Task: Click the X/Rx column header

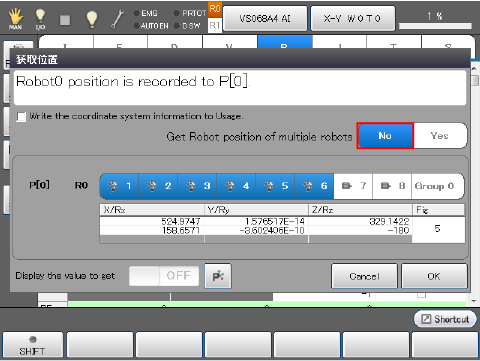Action: 152,210
